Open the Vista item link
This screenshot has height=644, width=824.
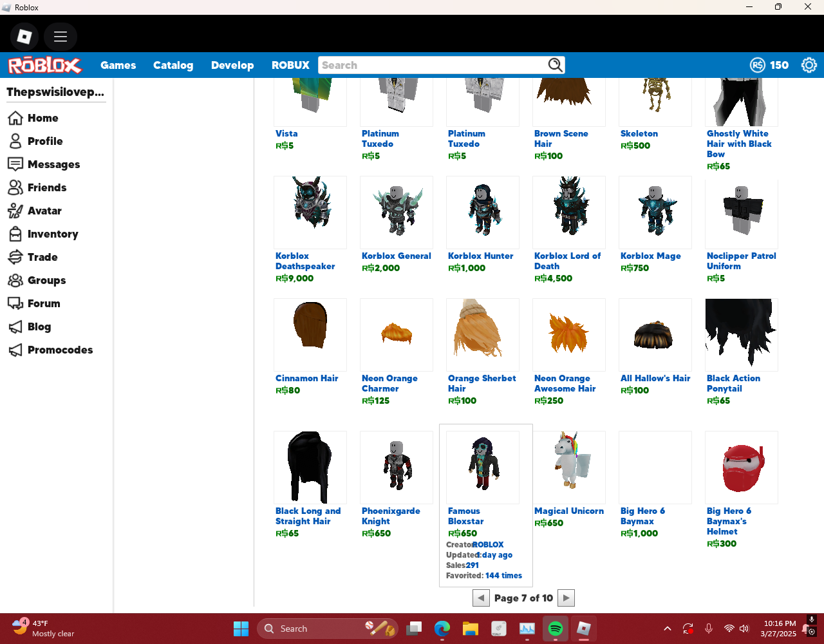(x=286, y=133)
